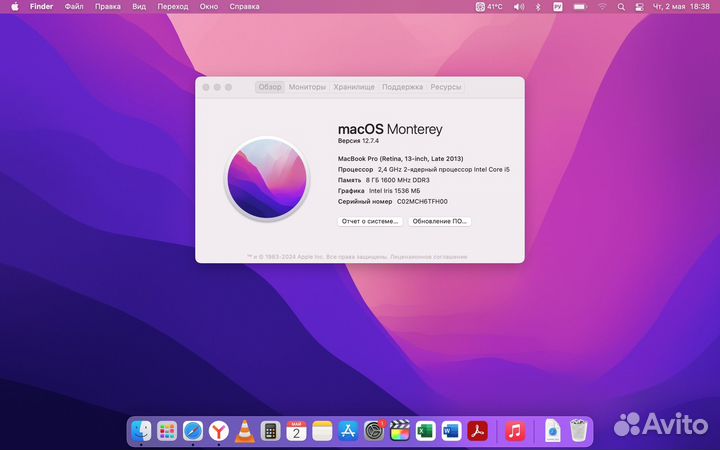The width and height of the screenshot is (720, 450).
Task: Open Launchpad in the Dock
Action: (167, 431)
